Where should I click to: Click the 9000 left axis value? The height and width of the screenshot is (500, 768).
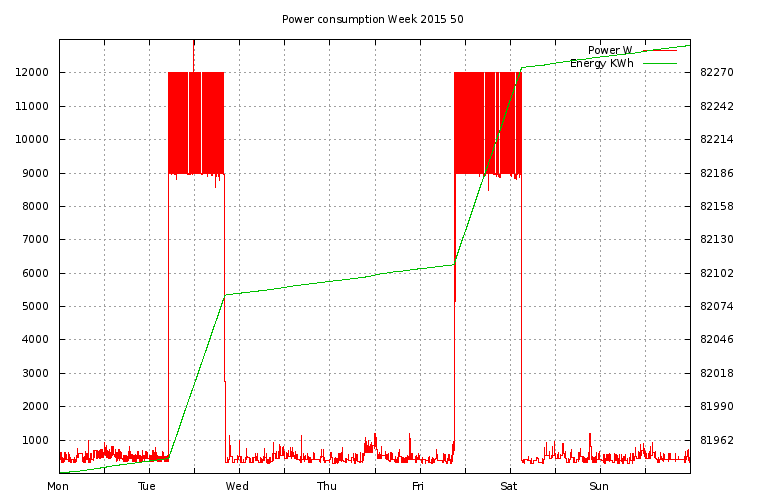tap(35, 173)
